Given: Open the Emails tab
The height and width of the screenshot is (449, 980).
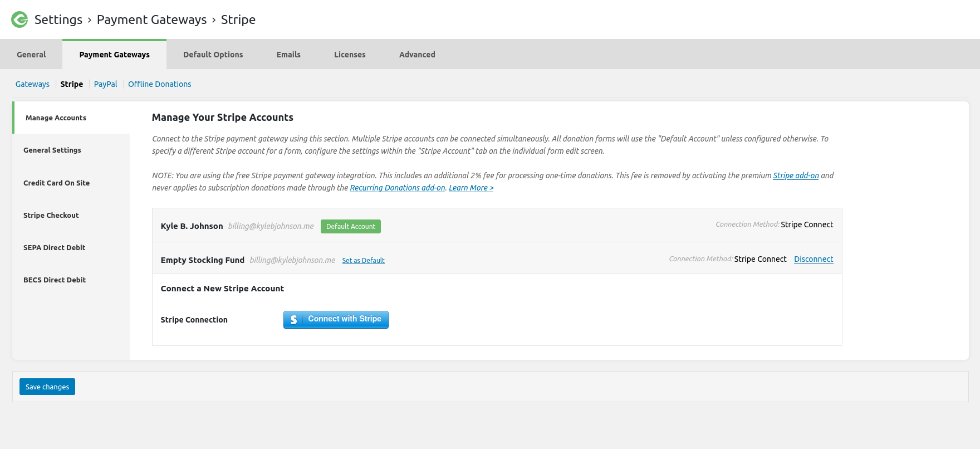Looking at the screenshot, I should 288,55.
